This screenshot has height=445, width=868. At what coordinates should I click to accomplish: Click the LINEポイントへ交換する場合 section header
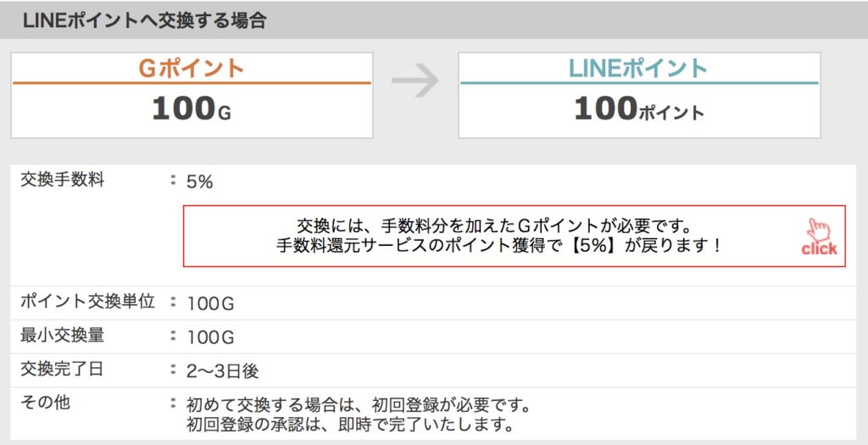[x=144, y=20]
